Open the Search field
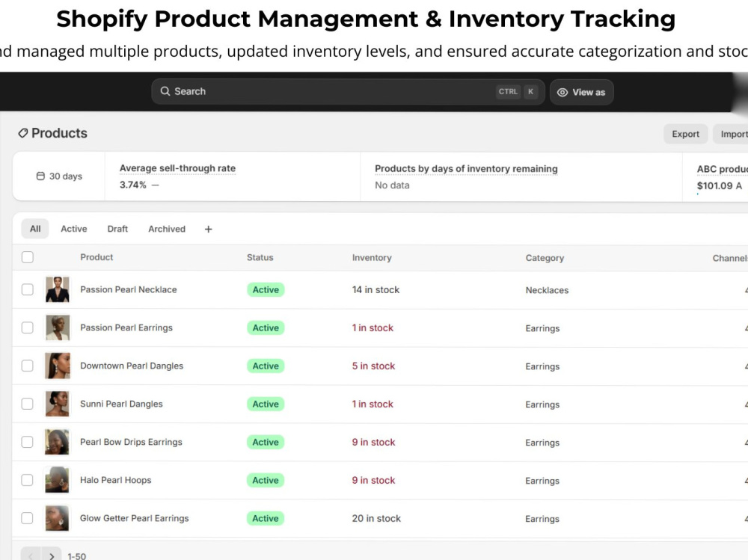 (x=349, y=91)
